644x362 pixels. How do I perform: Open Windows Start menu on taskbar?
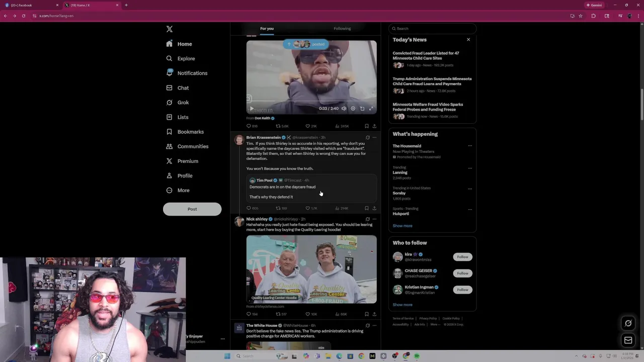227,356
